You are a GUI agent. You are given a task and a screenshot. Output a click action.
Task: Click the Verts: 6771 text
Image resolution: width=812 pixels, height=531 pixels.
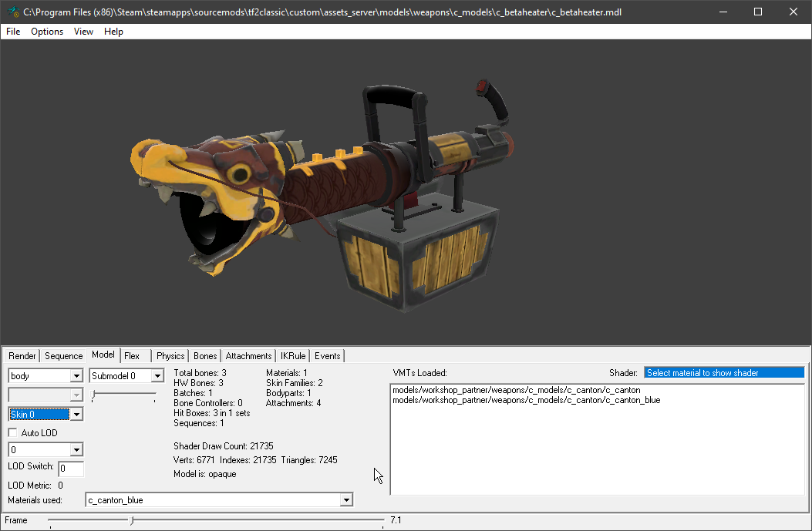point(194,460)
